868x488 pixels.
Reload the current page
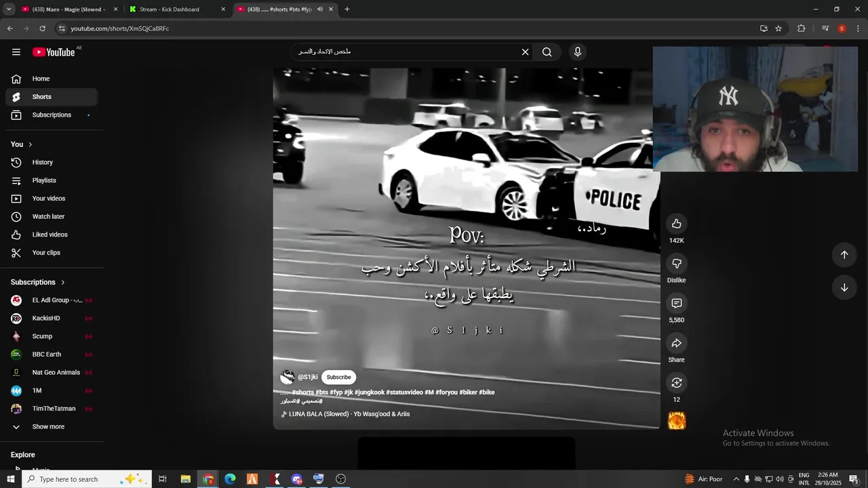42,28
